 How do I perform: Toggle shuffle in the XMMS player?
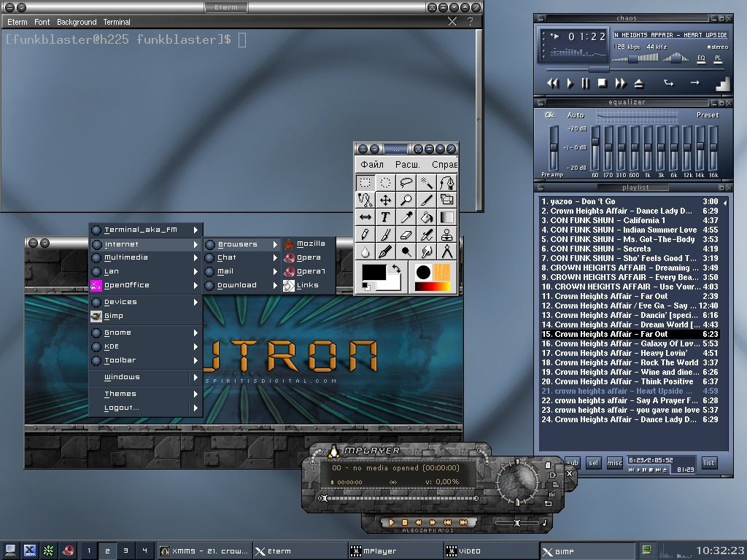pos(668,83)
